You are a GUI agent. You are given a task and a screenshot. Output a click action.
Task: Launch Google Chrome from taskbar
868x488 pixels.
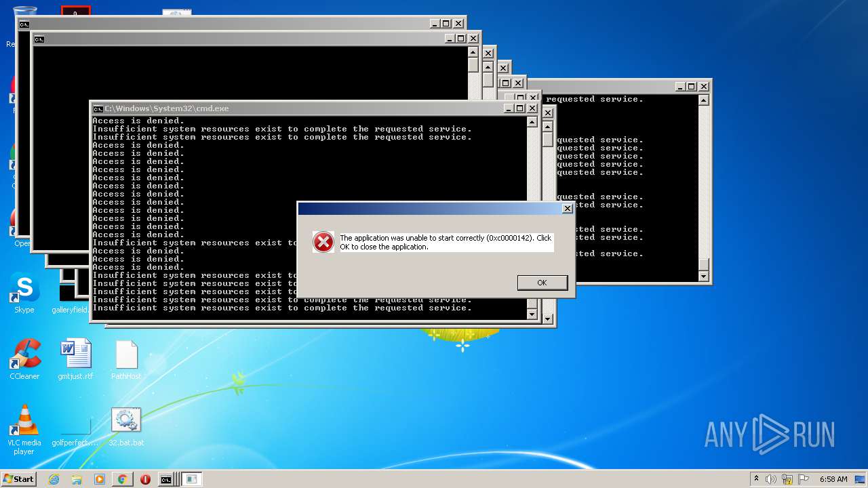[x=122, y=479]
